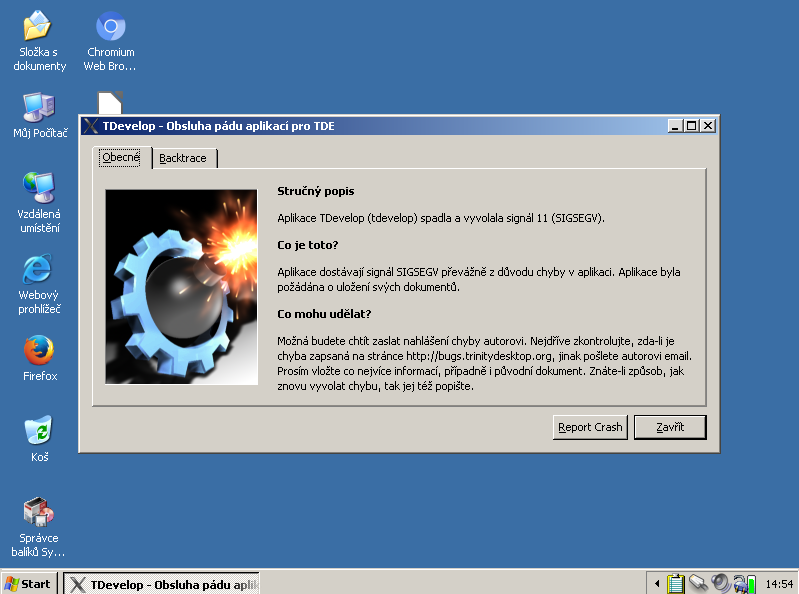
Task: Click the TDevelop crash handler taskbar entry
Action: 162,584
